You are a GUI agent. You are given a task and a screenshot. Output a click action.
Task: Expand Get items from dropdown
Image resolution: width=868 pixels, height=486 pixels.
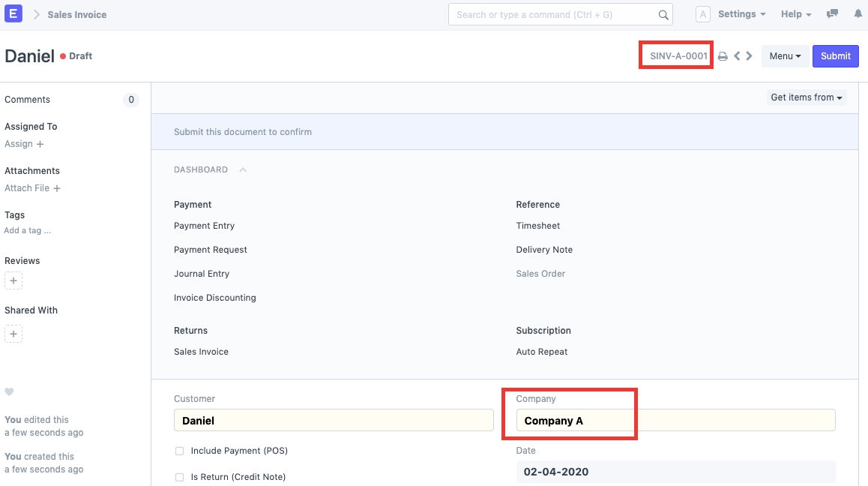[x=807, y=97]
